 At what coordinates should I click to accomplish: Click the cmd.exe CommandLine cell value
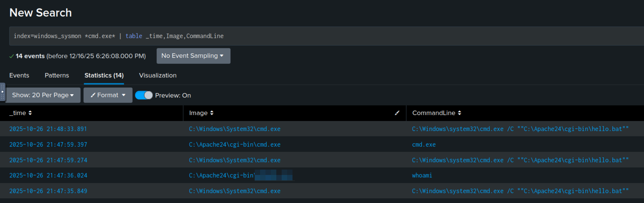click(424, 145)
